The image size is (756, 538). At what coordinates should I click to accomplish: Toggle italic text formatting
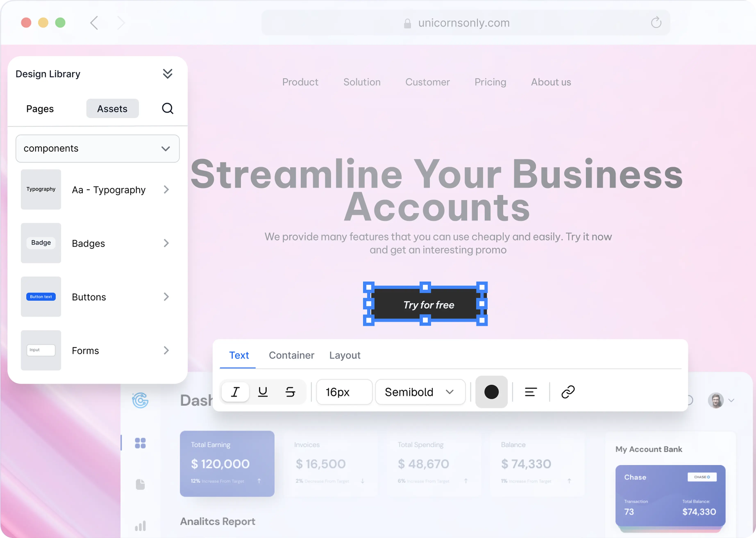click(x=235, y=392)
